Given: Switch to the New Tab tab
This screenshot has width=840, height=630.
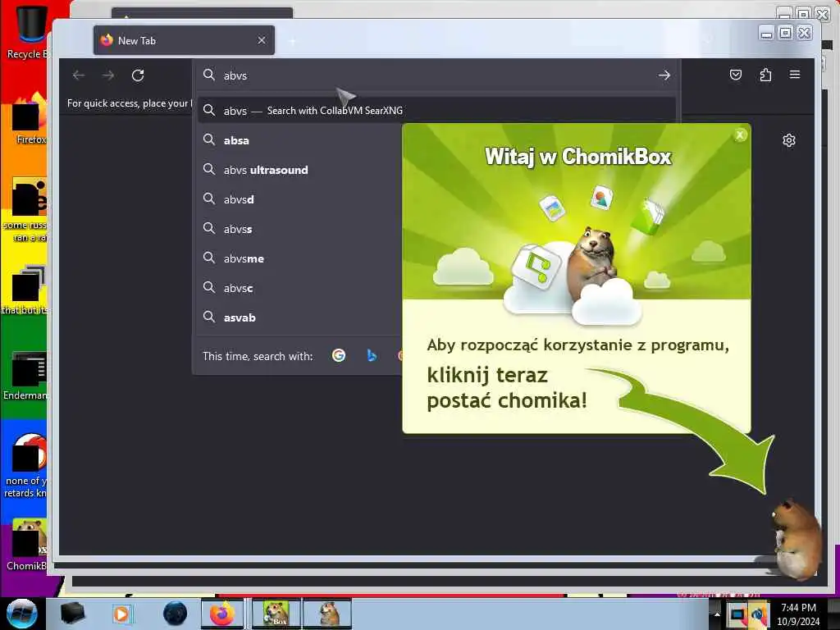Looking at the screenshot, I should pyautogui.click(x=184, y=40).
